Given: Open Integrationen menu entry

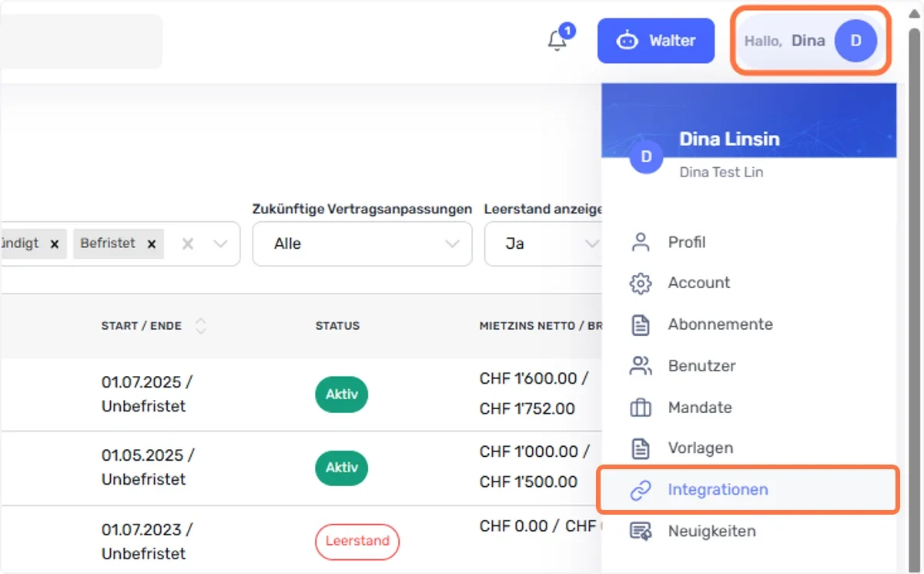Looking at the screenshot, I should [x=748, y=489].
